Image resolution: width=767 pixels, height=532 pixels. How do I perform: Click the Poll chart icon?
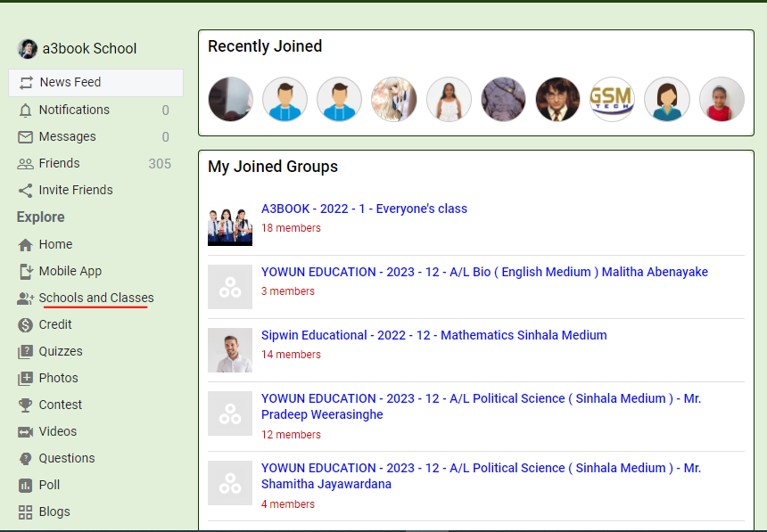(25, 485)
